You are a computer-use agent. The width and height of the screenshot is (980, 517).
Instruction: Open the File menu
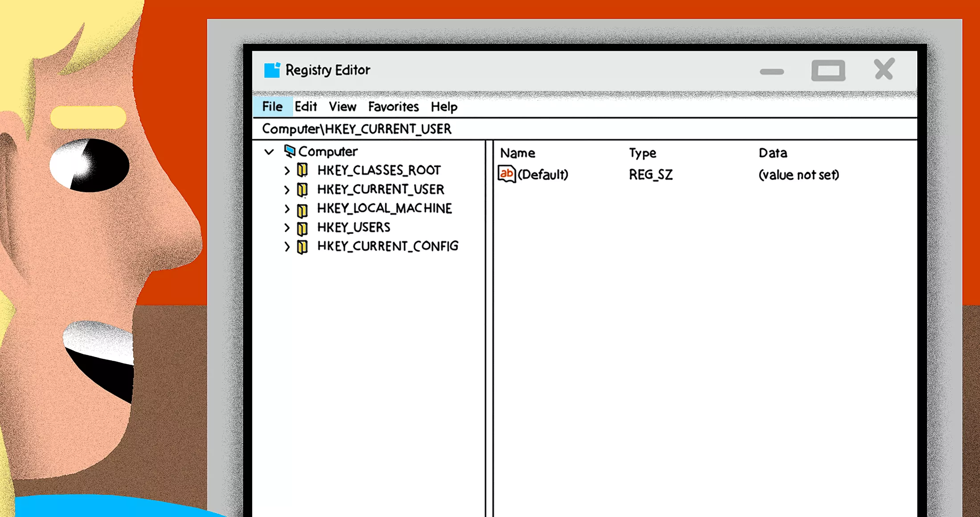tap(273, 107)
